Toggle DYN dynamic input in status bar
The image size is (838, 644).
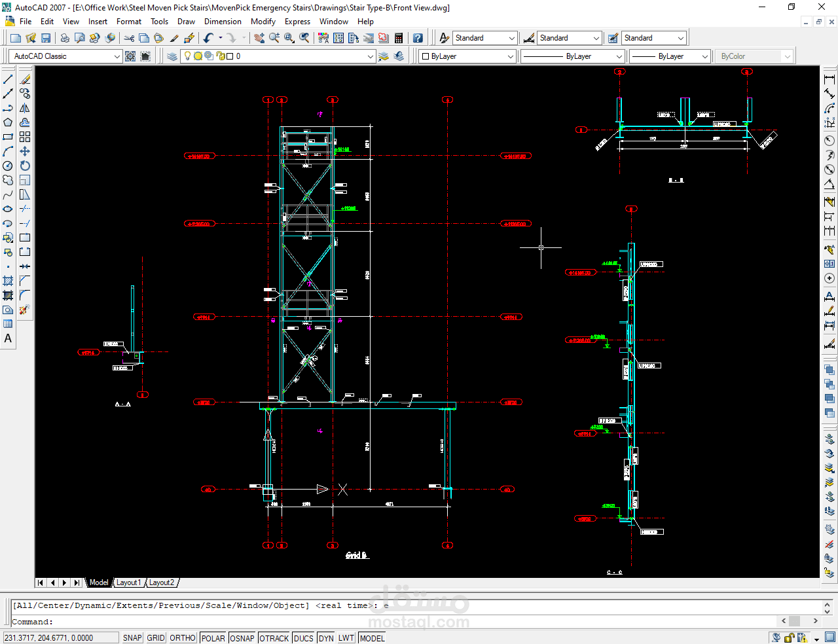coord(326,638)
